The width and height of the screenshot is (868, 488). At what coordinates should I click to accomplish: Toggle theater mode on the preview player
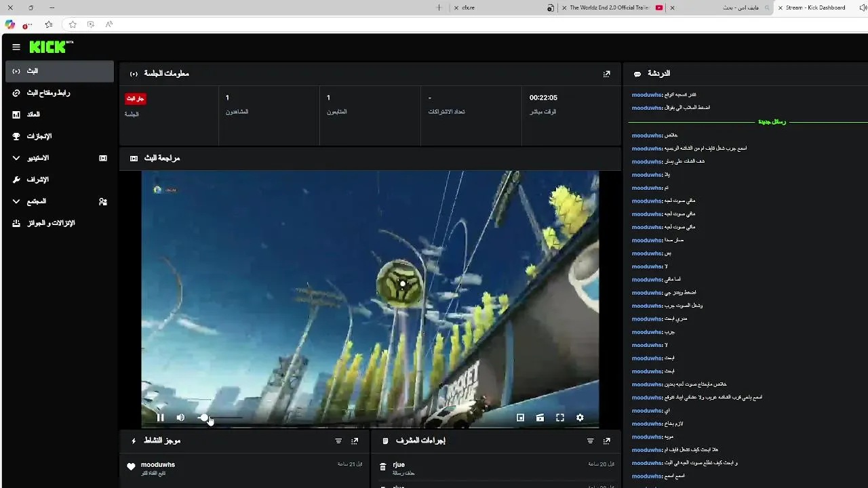[540, 418]
